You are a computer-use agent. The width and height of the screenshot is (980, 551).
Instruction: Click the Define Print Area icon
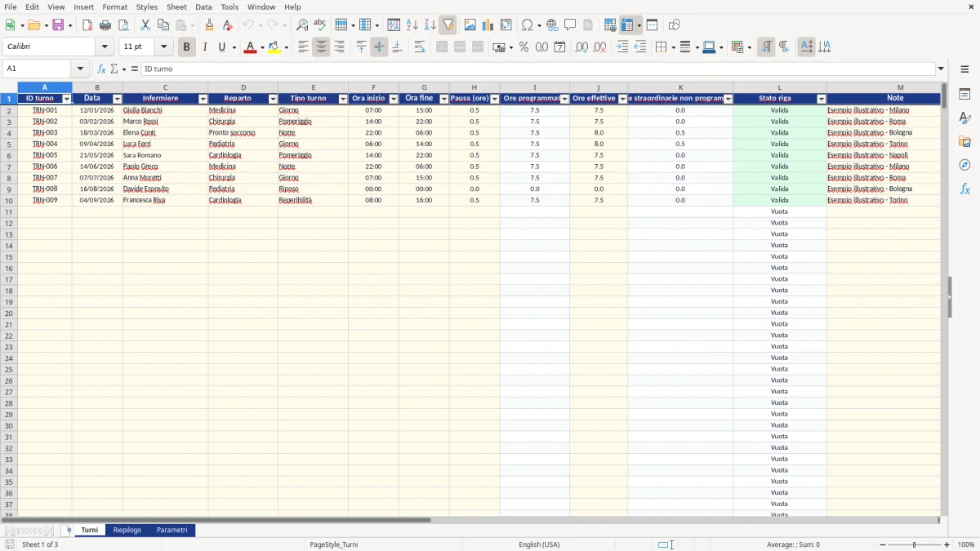pyautogui.click(x=610, y=25)
